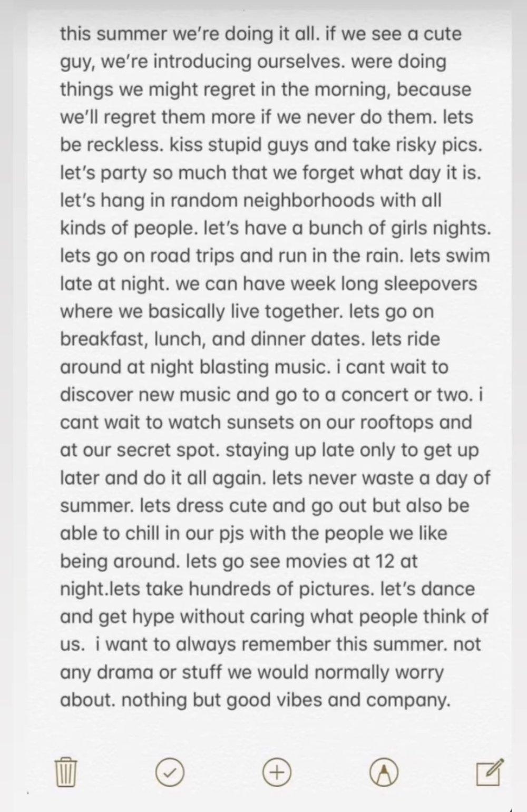Tap the plus icon to add attachment
The image size is (527, 812).
coord(277,772)
